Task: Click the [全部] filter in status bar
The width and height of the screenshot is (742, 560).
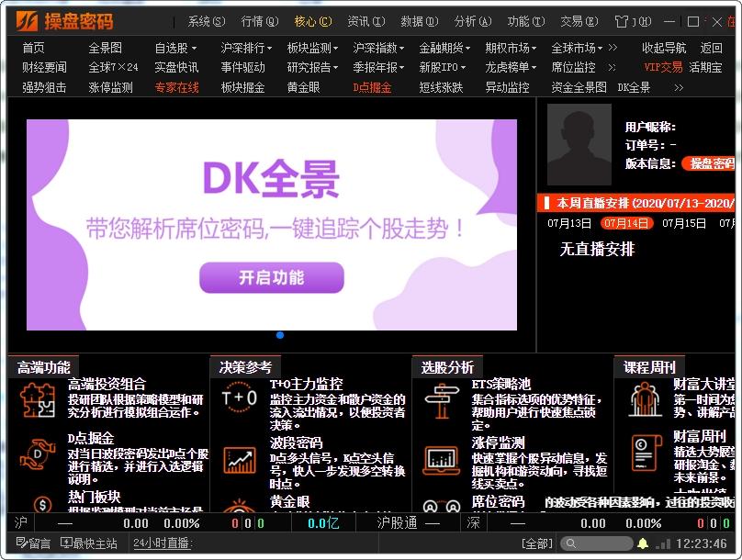Action: [537, 543]
